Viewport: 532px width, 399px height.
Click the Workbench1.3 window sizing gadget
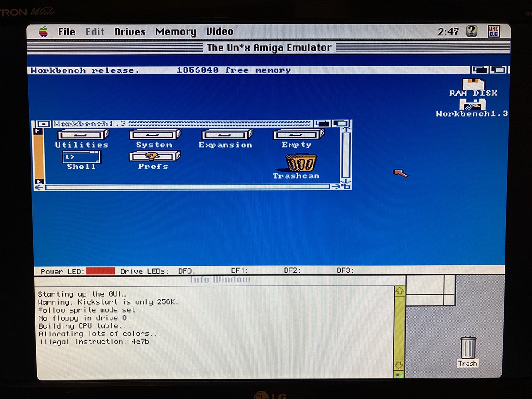click(x=347, y=187)
